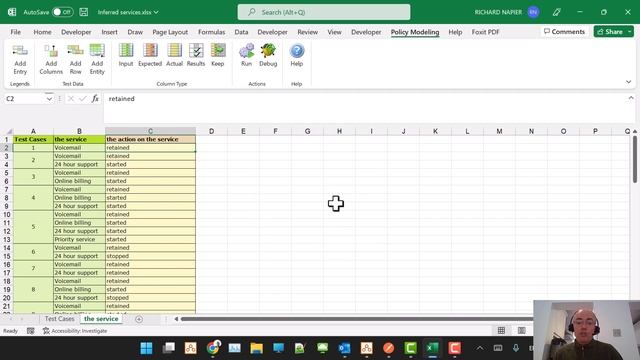Open the Insert tab
This screenshot has width=640, height=360.
(x=109, y=32)
